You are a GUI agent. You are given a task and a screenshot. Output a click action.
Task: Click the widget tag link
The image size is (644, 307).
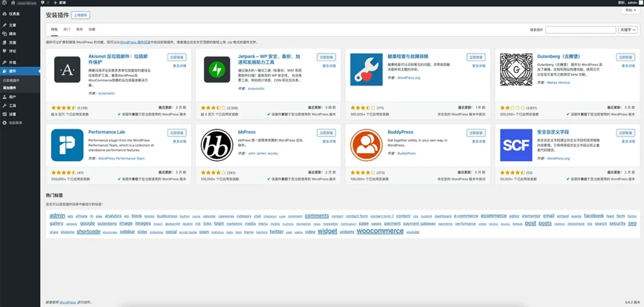[327, 231]
